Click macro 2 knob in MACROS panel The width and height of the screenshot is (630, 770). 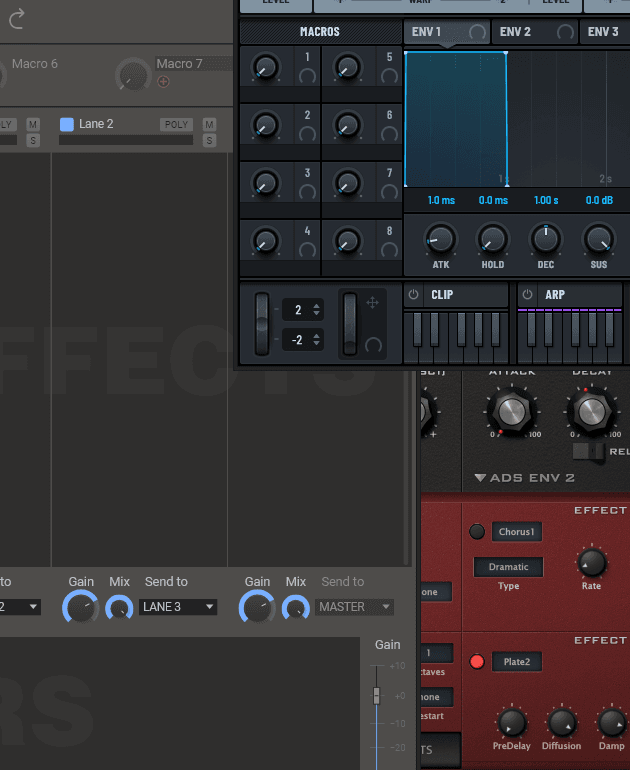tap(265, 125)
